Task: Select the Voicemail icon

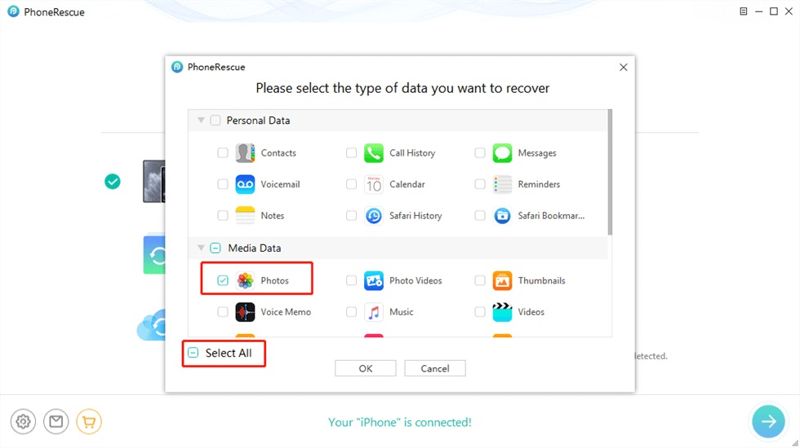Action: click(x=245, y=184)
